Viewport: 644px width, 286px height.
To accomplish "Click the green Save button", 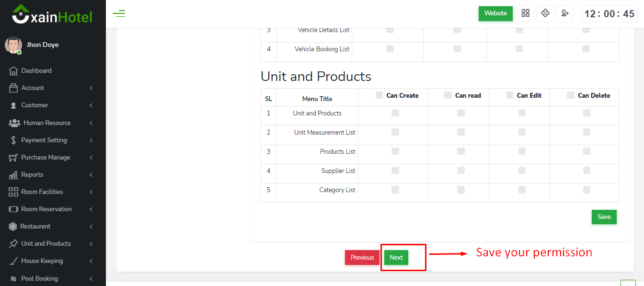I will point(604,217).
